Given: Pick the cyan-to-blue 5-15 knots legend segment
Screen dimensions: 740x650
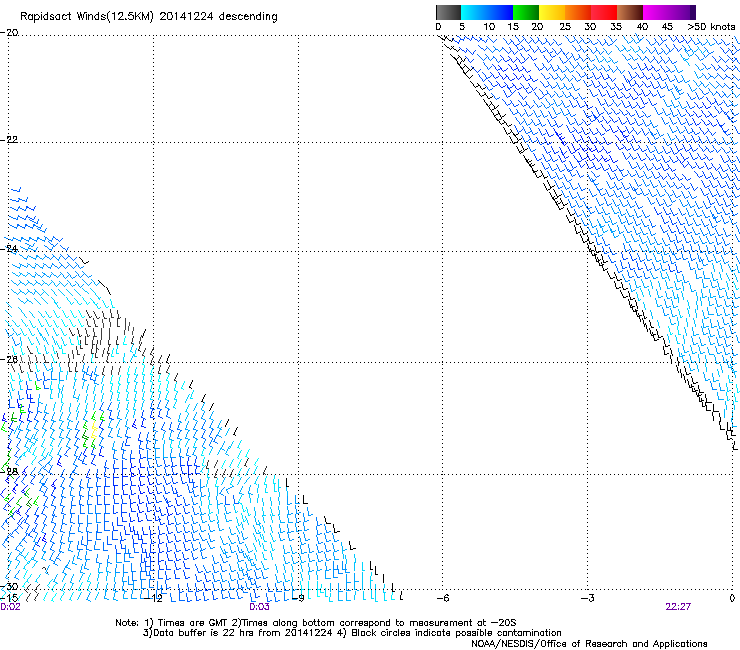Looking at the screenshot, I should [x=487, y=12].
